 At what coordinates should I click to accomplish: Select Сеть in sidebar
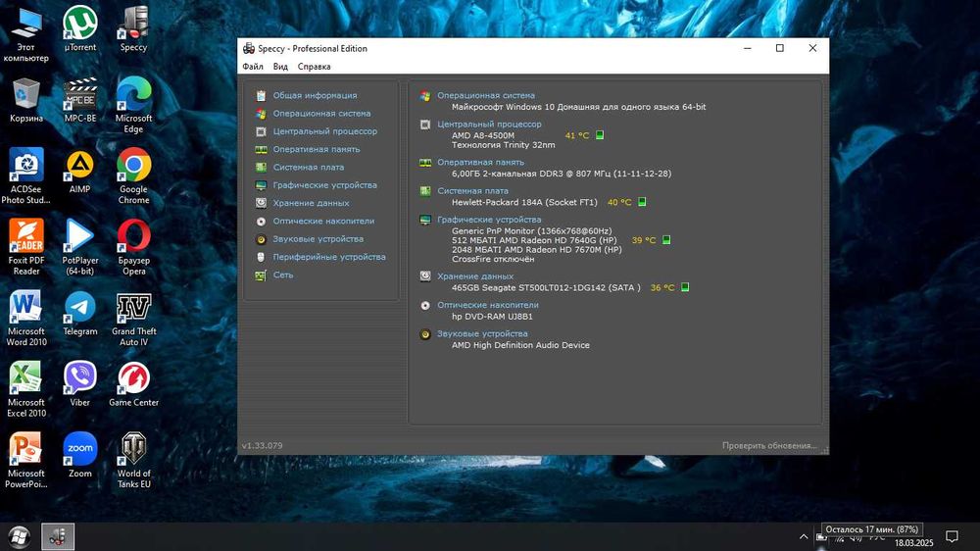pos(283,275)
